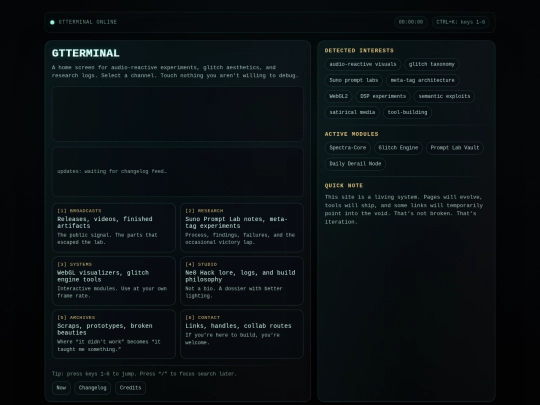540x405 pixels.
Task: Click the green online status dot
Action: pyautogui.click(x=52, y=22)
